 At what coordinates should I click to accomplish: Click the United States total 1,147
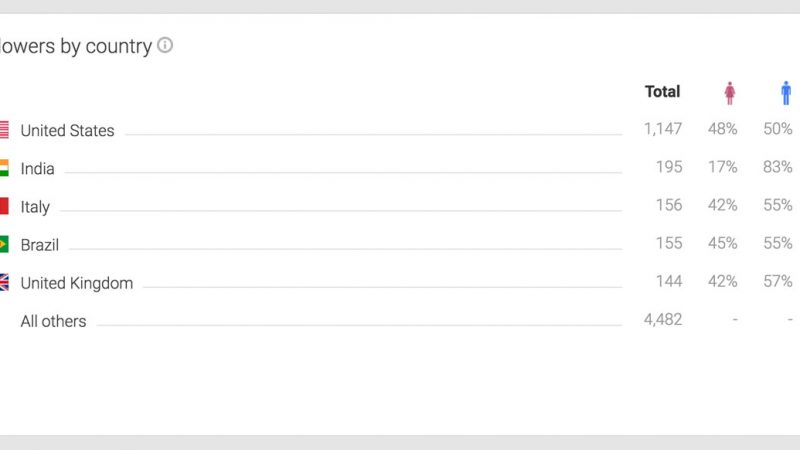[x=662, y=129]
